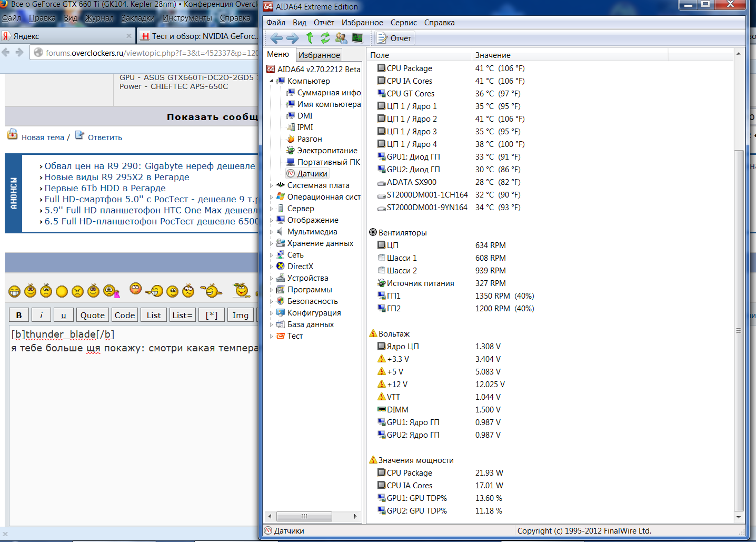Screen dimensions: 756x542
Task: Expand the DirectX tree node
Action: 272,267
